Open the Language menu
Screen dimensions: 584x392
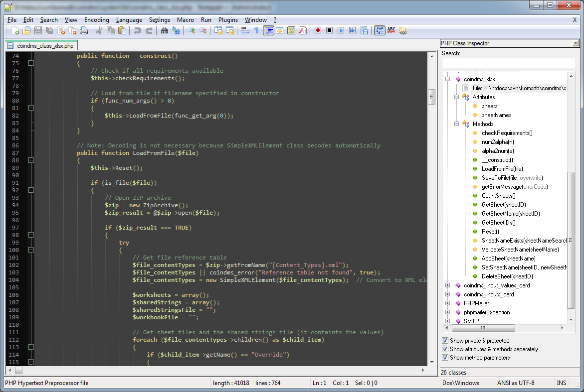(x=129, y=20)
